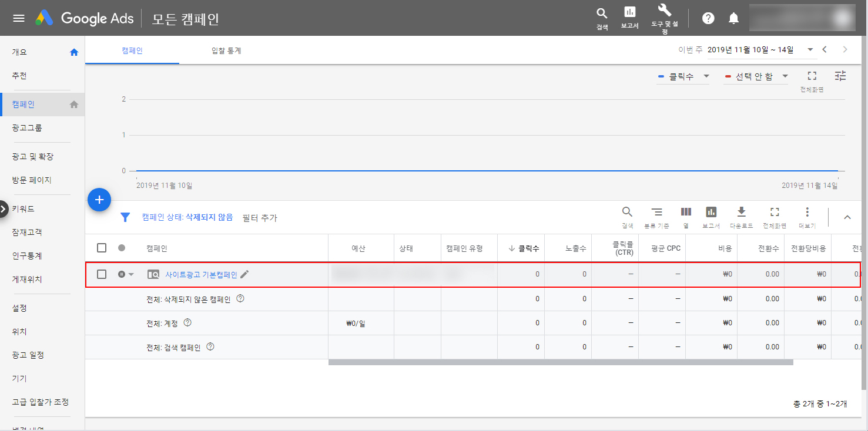Open the 사이트광고 기본캠페인 campaign link
868x431 pixels.
(x=201, y=274)
